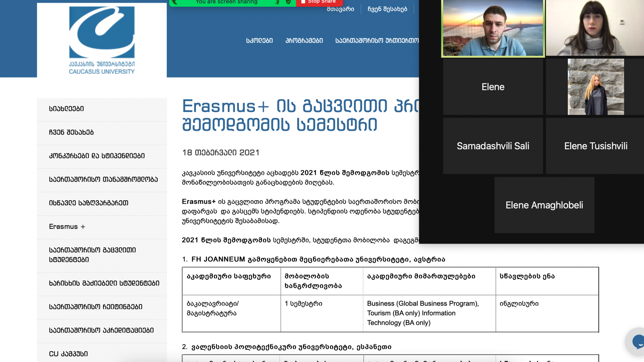Image resolution: width=644 pixels, height=362 pixels.
Task: Select the blonde woman's profile photo tile
Action: point(596,87)
